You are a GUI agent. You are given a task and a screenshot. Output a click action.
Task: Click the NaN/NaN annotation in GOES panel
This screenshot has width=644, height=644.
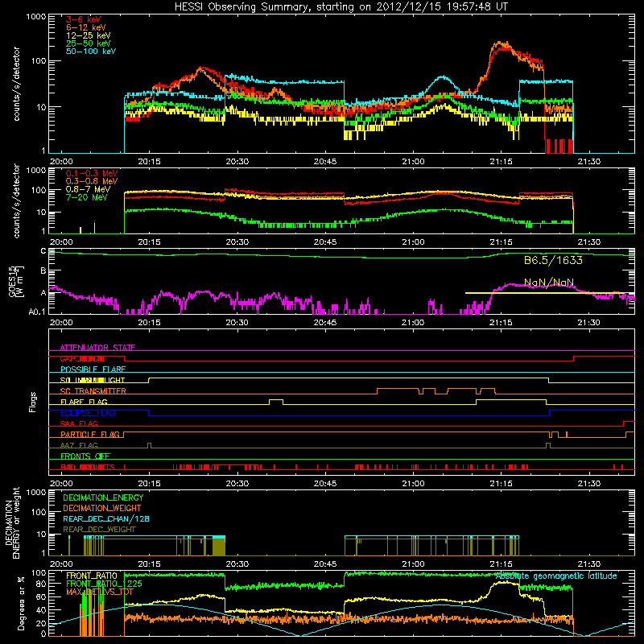(x=549, y=283)
